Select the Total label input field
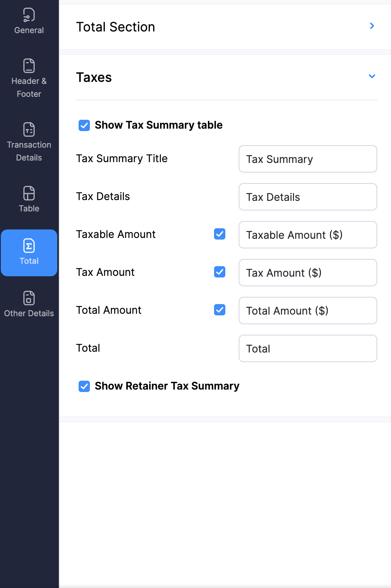Screen dimensions: 391x588 coord(308,348)
